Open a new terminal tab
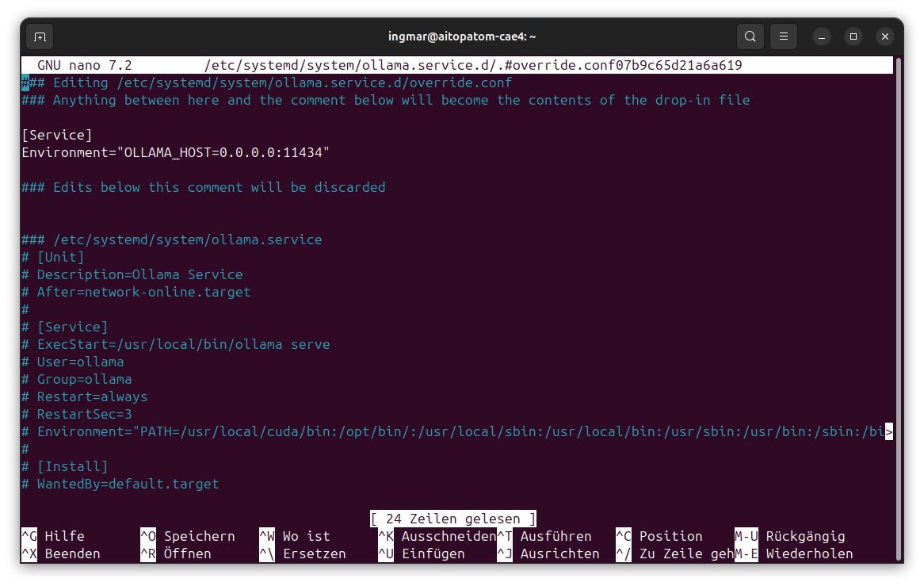 [40, 36]
